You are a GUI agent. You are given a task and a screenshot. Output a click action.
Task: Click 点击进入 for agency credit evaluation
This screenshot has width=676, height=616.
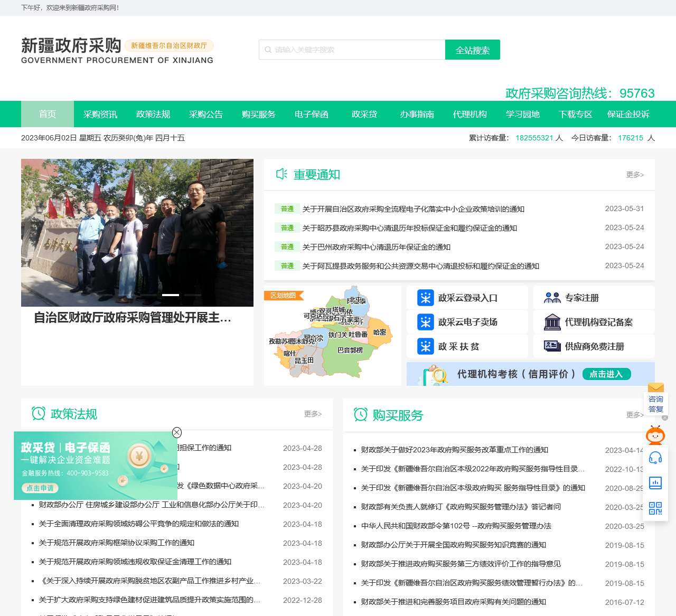point(606,374)
